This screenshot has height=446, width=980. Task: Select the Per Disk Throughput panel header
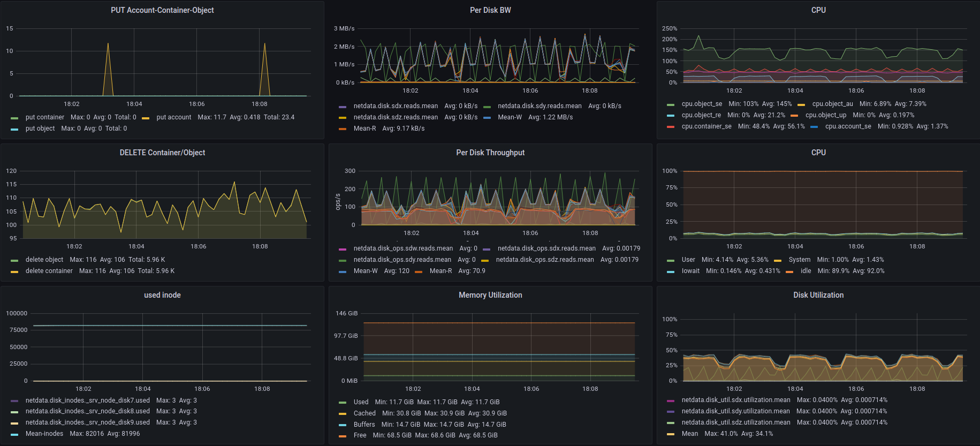pos(490,153)
